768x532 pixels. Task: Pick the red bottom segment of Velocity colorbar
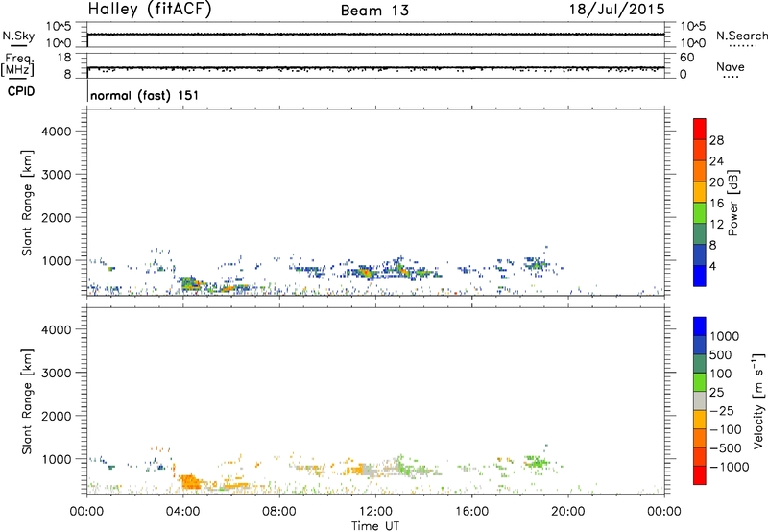pyautogui.click(x=700, y=475)
